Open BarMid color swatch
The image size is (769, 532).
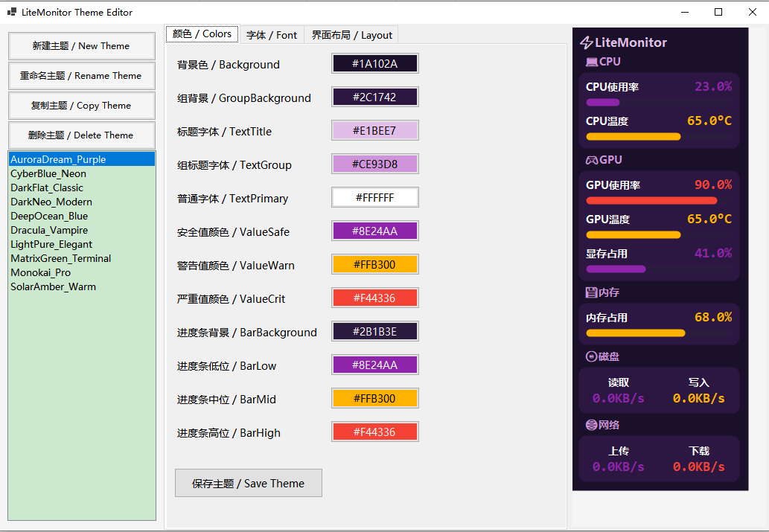(x=375, y=399)
